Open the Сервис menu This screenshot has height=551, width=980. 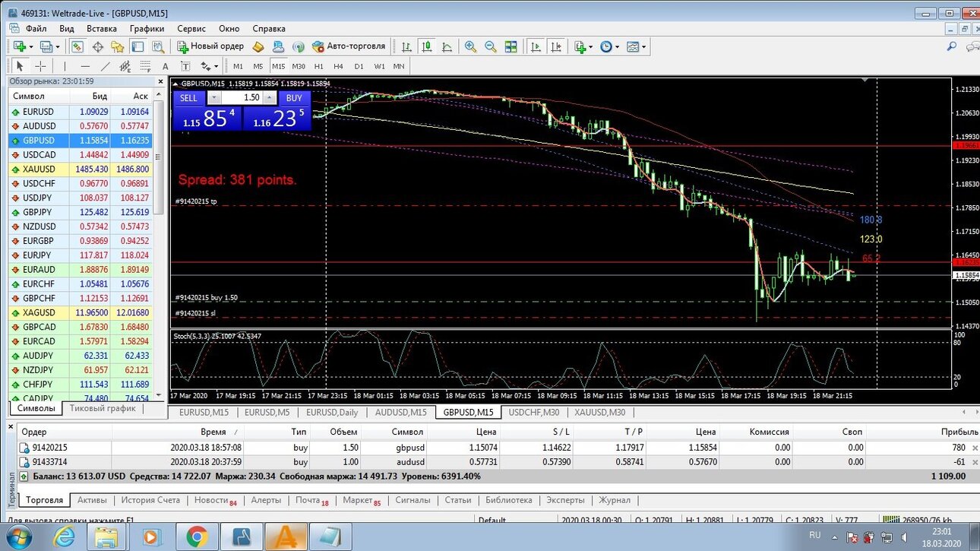pyautogui.click(x=191, y=28)
